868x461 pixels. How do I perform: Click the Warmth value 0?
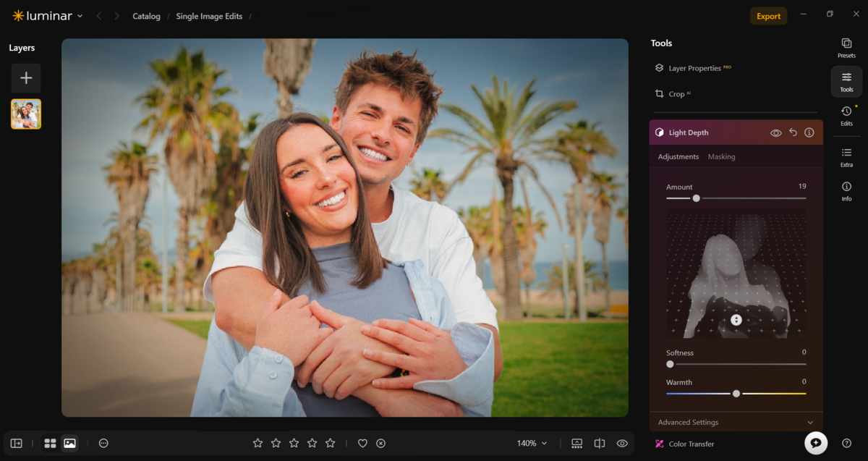pos(804,381)
